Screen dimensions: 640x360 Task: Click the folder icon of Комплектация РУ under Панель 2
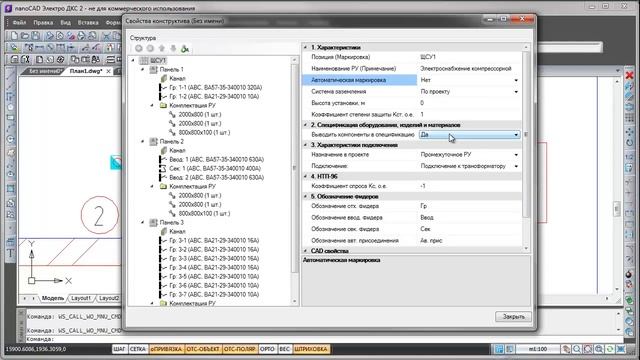163,186
